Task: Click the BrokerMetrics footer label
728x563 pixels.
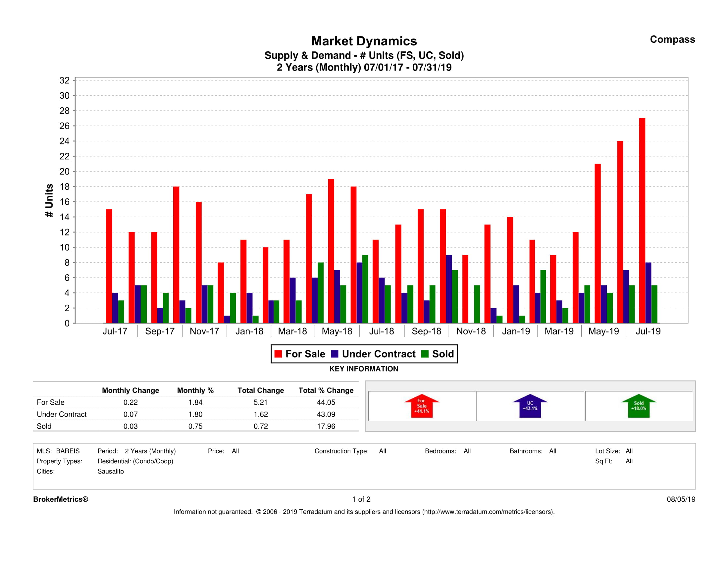Action: click(x=61, y=499)
